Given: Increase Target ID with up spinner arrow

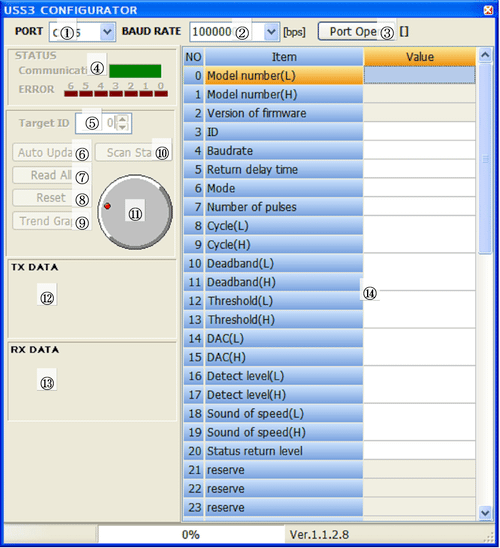Looking at the screenshot, I should point(122,119).
